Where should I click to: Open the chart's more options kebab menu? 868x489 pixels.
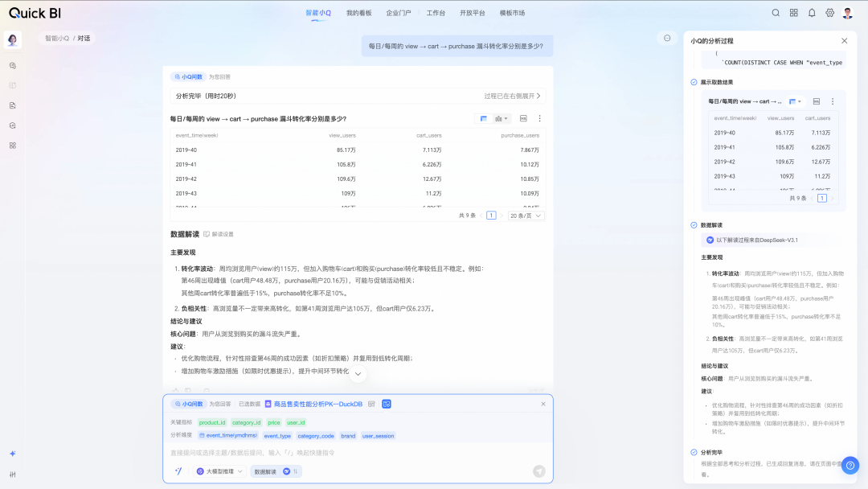540,118
